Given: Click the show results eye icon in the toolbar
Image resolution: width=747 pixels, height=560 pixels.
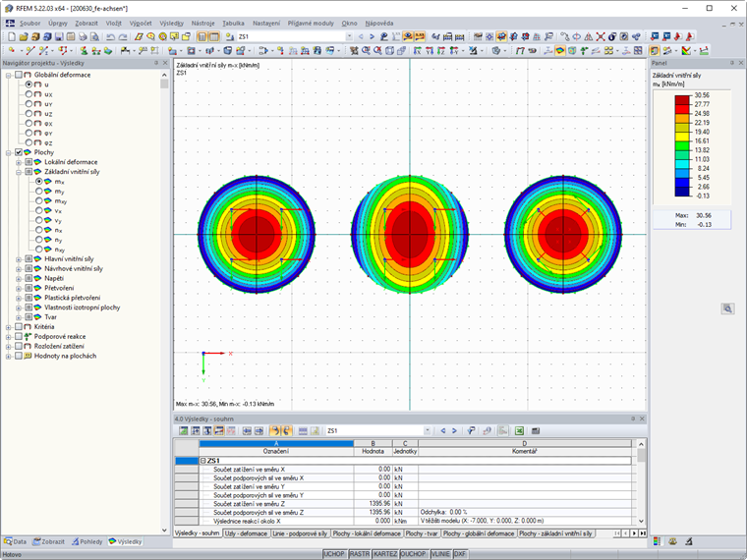Looking at the screenshot, I should tap(408, 36).
